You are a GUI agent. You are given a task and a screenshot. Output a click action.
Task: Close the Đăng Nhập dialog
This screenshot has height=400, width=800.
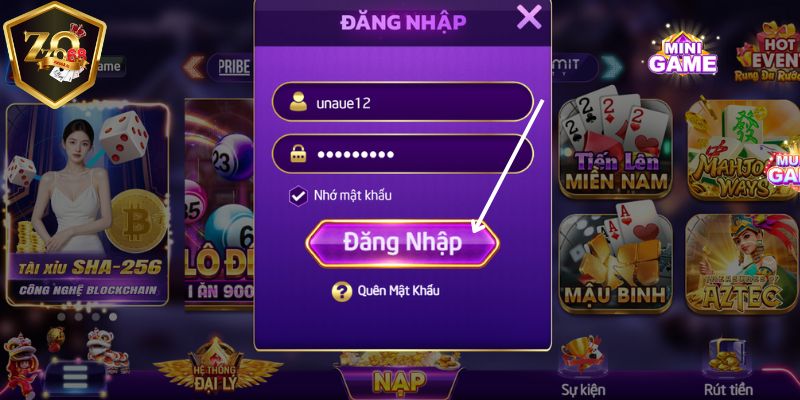pyautogui.click(x=529, y=17)
